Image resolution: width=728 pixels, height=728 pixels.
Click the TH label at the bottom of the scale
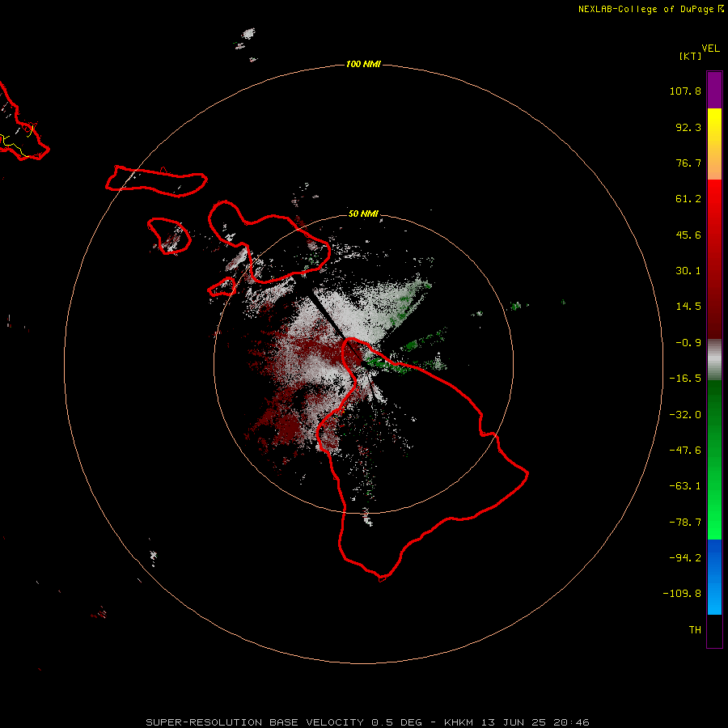click(695, 630)
